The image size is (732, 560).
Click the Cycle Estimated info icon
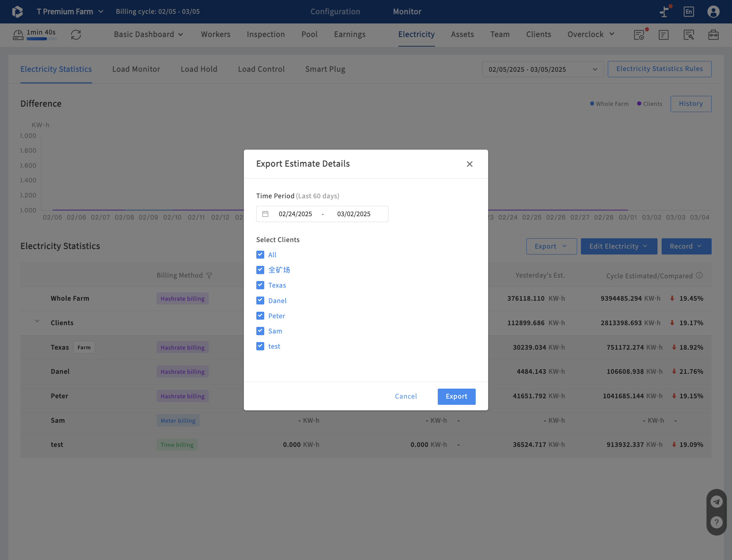(x=699, y=276)
